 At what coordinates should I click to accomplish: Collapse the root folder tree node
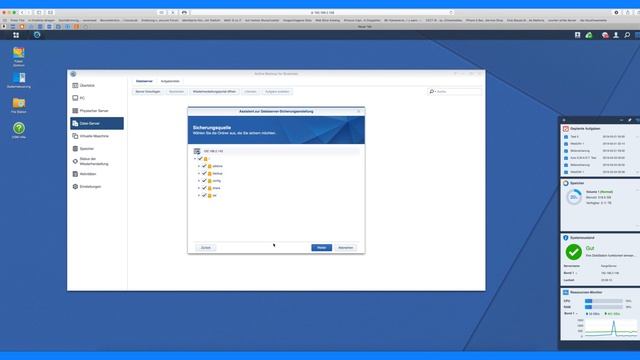(195, 159)
